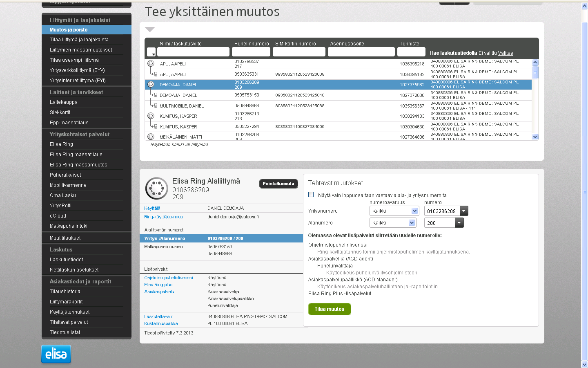
Task: Click the Asennusosoite filter field
Action: click(361, 52)
